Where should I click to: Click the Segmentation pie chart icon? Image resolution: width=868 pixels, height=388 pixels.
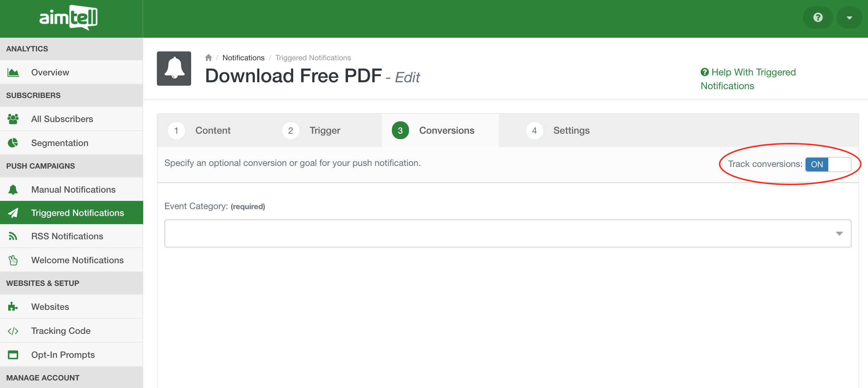[13, 143]
